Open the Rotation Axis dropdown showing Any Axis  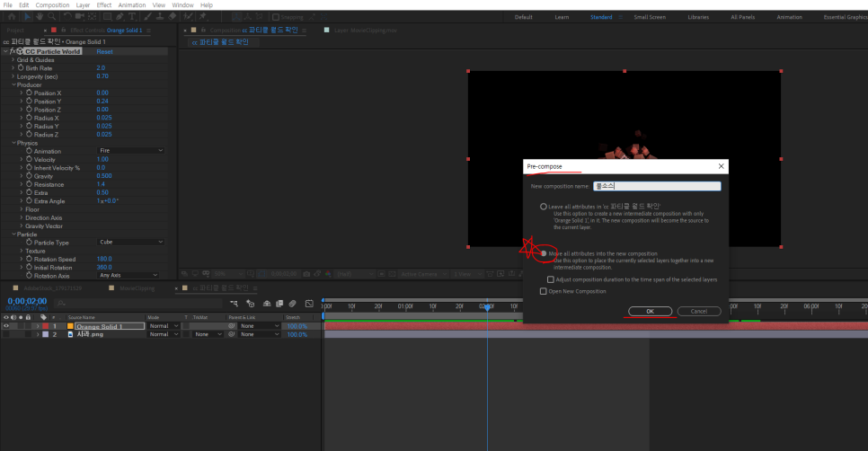point(128,275)
